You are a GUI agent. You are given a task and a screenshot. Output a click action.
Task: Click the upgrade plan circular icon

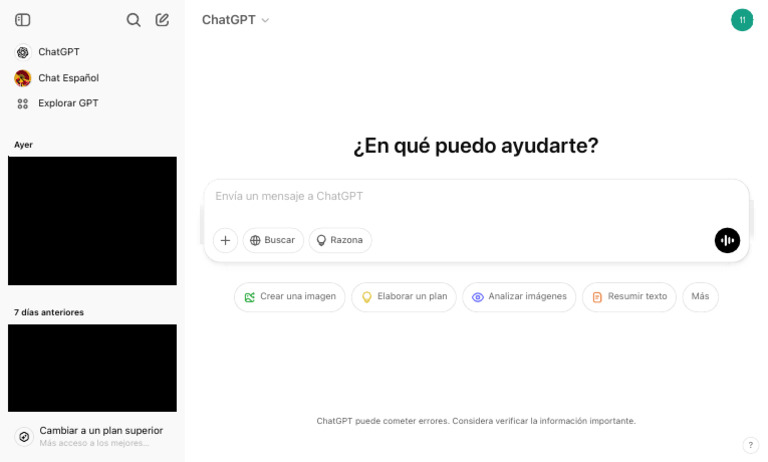(24, 437)
